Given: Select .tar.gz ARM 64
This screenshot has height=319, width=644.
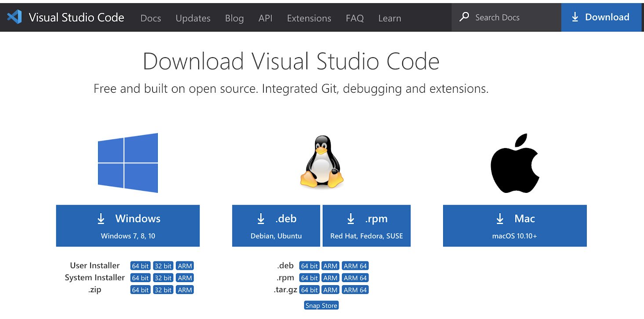Looking at the screenshot, I should click(355, 290).
